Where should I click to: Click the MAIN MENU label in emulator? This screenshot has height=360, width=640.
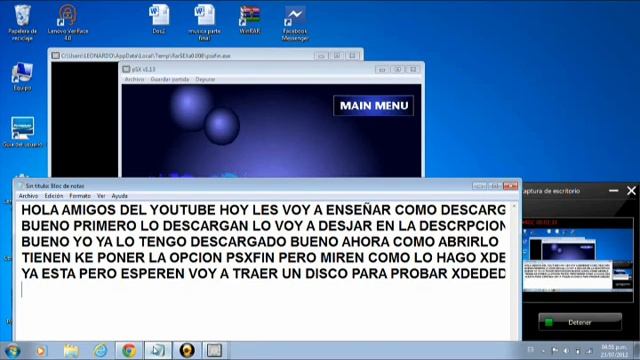373,106
